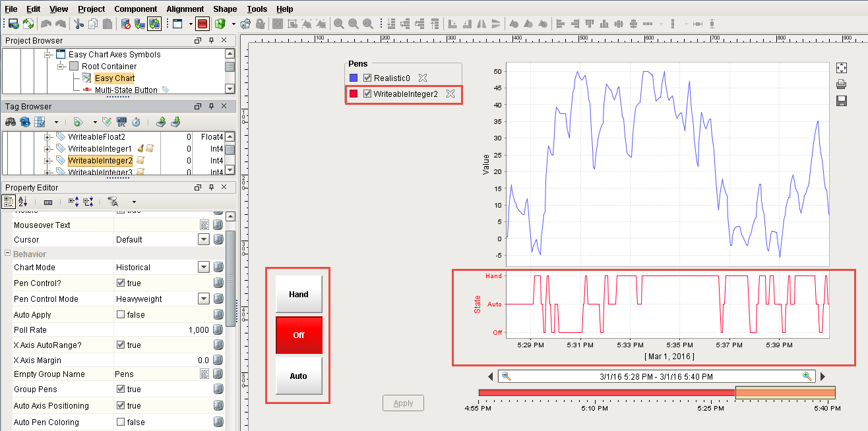This screenshot has height=431, width=868.
Task: Click the red Preview Mode stop icon
Action: point(202,24)
